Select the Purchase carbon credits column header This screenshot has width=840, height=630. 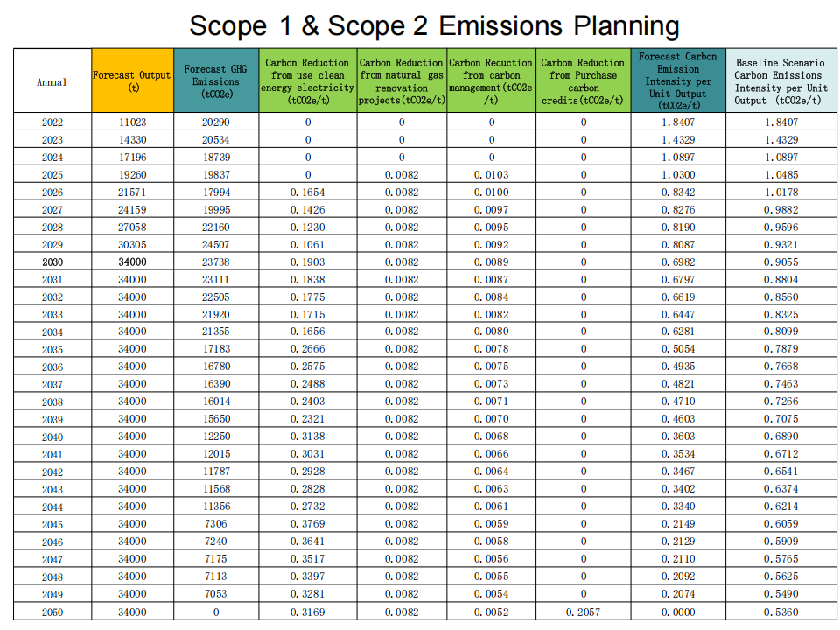tap(583, 81)
